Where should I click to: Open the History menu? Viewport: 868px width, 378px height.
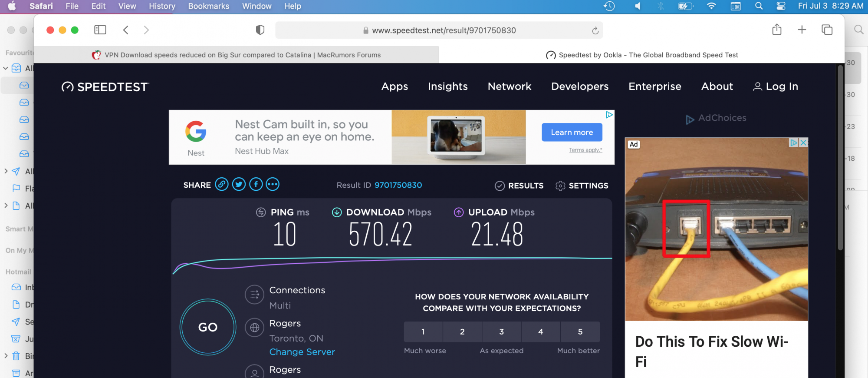click(x=162, y=6)
